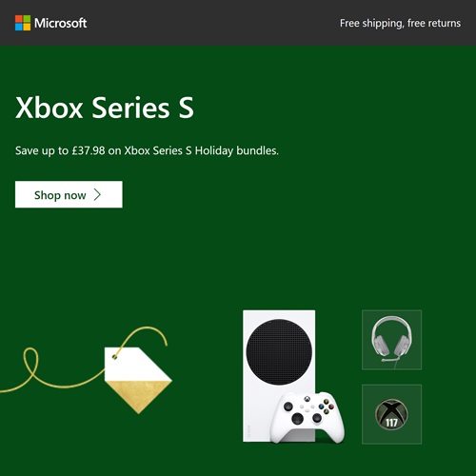Screen dimensions: 476x476
Task: Click the controller's D-pad
Action: tap(297, 419)
